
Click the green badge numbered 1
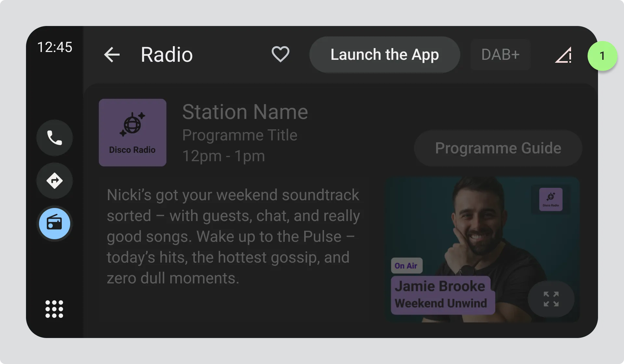(602, 56)
